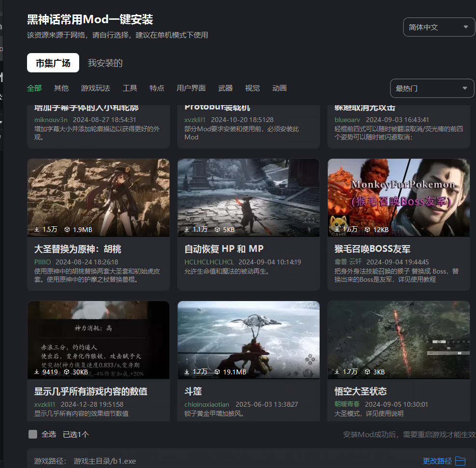Click the title 猴毛召唤BOSS友军
Screen dimensions: 476x468
373,249
